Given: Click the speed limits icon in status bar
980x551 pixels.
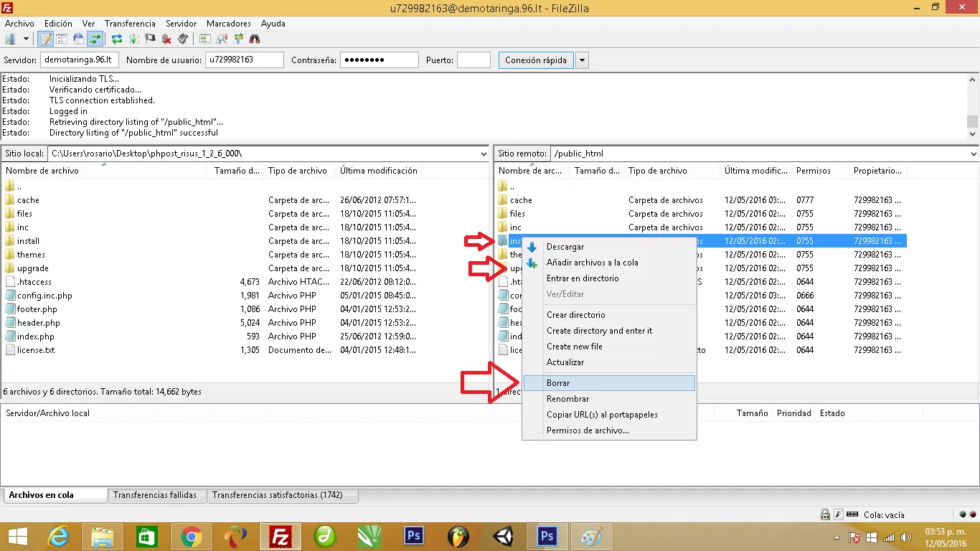Looking at the screenshot, I should [x=852, y=514].
